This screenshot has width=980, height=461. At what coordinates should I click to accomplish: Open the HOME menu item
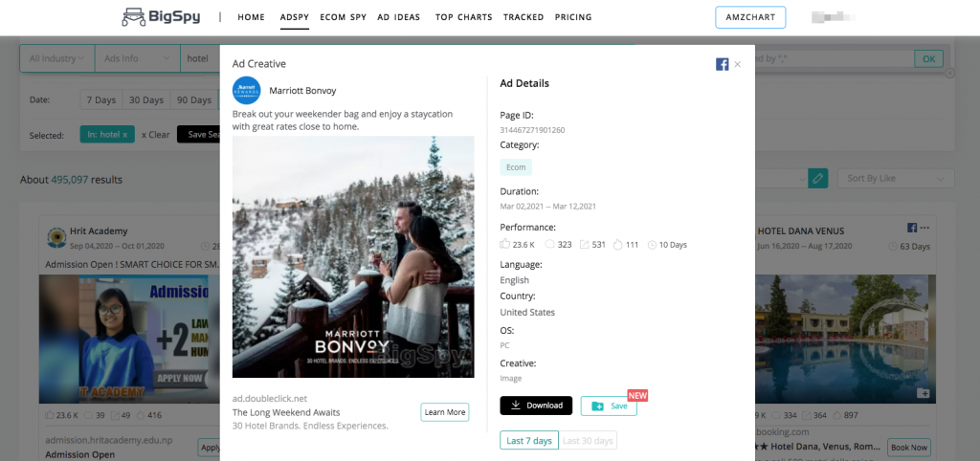coord(252,17)
